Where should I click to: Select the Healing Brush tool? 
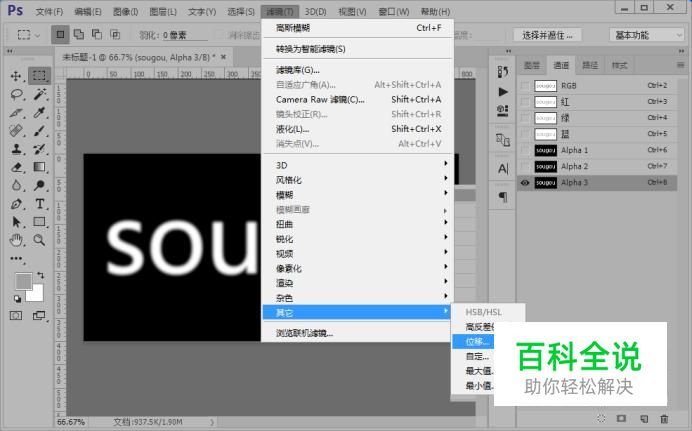pyautogui.click(x=16, y=131)
